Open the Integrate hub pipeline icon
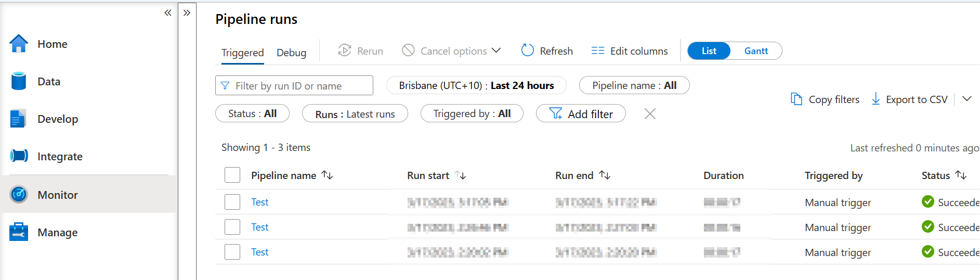 (19, 156)
